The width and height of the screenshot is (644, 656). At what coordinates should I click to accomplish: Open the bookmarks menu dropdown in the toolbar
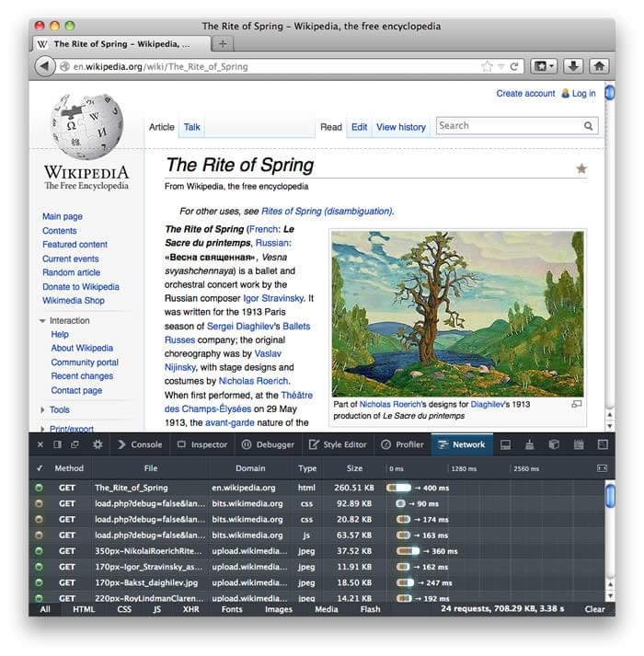tap(545, 66)
